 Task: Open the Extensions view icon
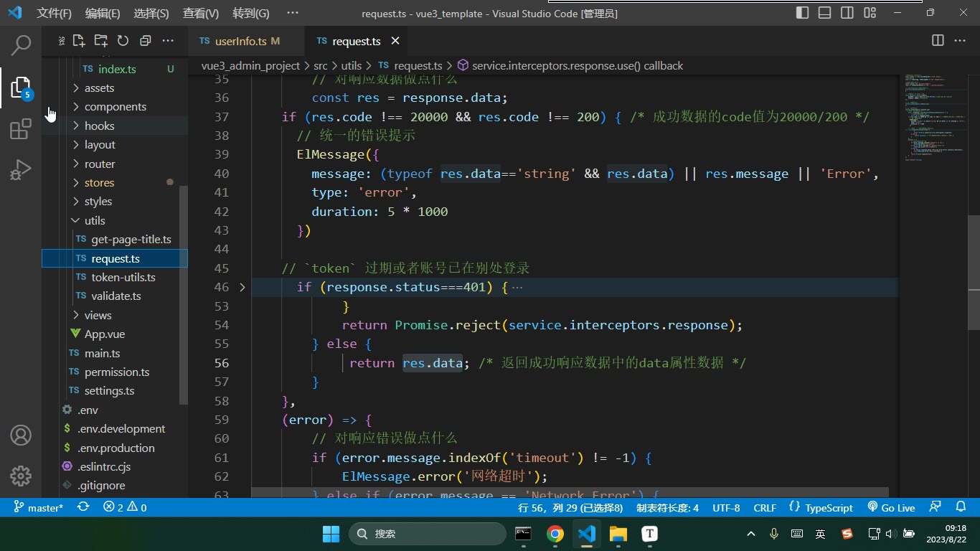(x=21, y=129)
